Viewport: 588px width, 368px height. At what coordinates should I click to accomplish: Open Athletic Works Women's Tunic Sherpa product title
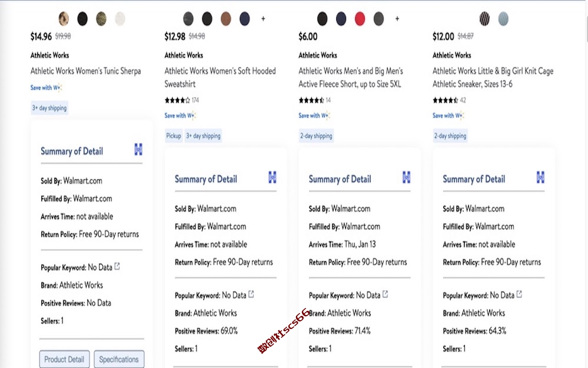(x=85, y=71)
